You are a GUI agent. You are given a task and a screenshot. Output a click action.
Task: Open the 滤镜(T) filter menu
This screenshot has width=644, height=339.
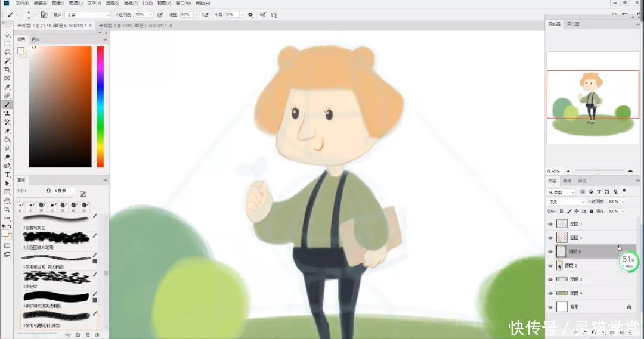[131, 3]
